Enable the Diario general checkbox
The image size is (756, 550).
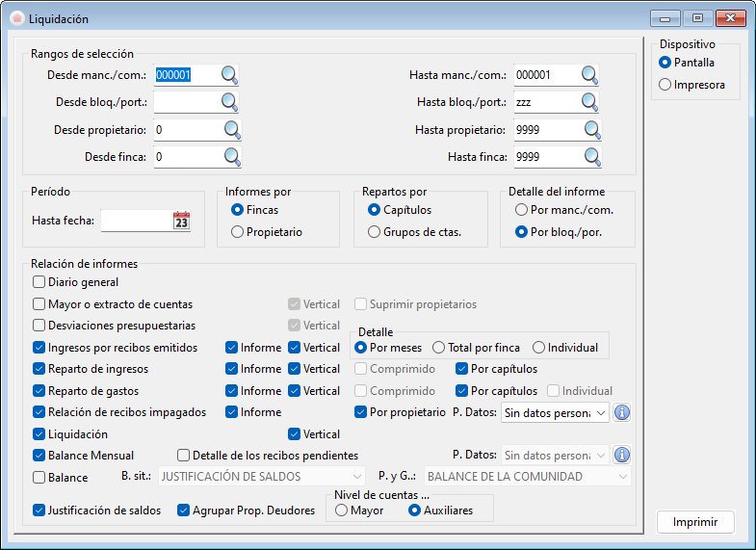(x=39, y=282)
